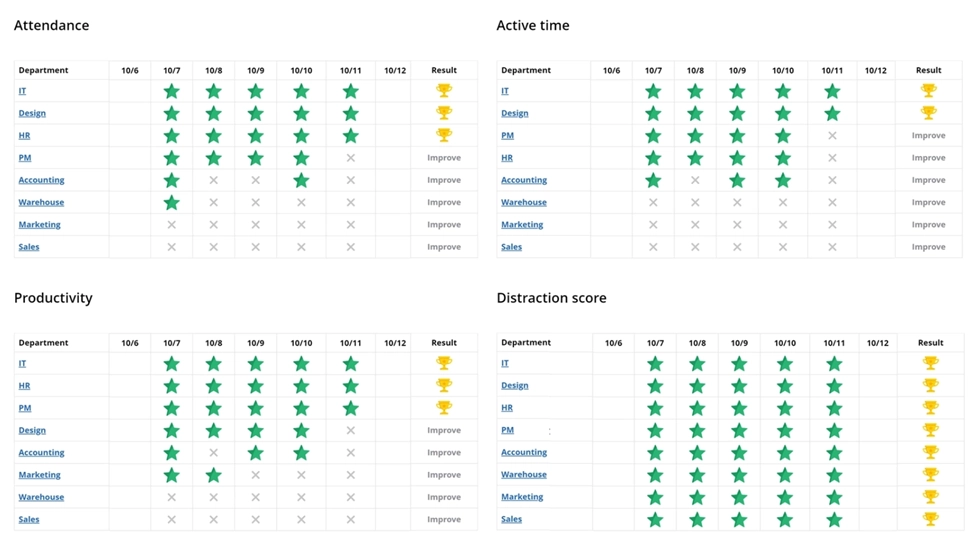Click the Attendance section title
Viewport: 980px width, 550px height.
pyautogui.click(x=51, y=26)
